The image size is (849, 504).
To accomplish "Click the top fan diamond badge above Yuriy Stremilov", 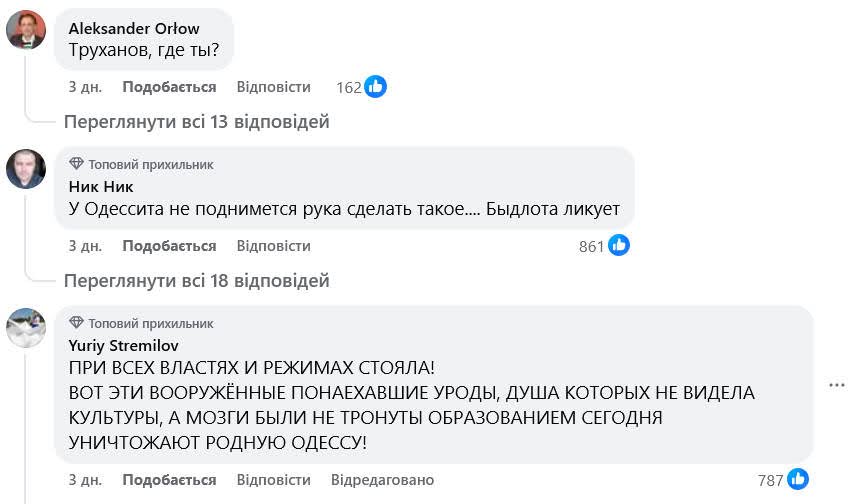I will [x=76, y=324].
